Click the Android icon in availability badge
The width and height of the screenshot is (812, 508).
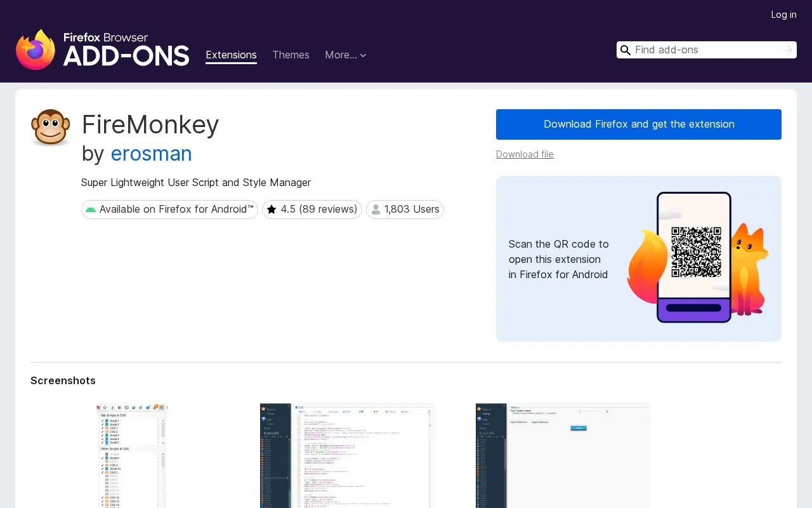[91, 210]
